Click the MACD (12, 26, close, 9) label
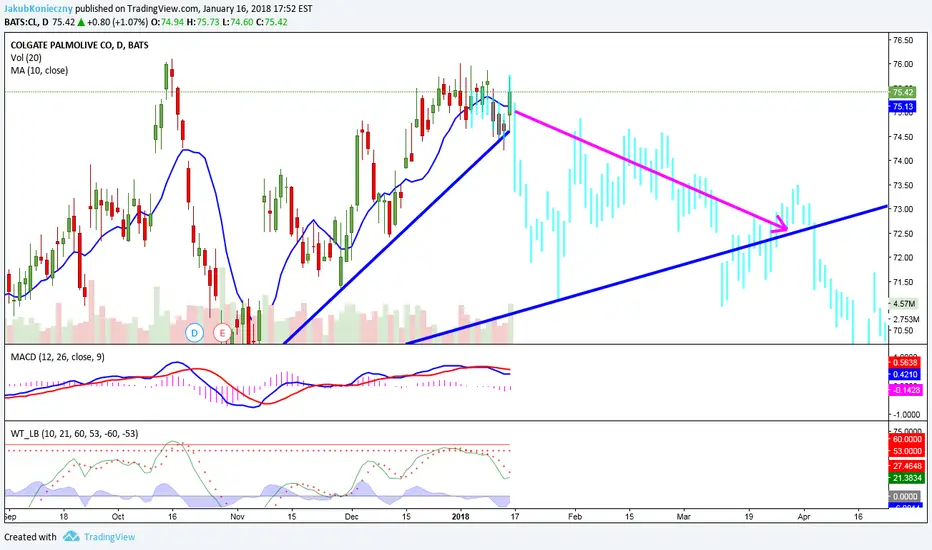The height and width of the screenshot is (550, 932). [x=58, y=357]
